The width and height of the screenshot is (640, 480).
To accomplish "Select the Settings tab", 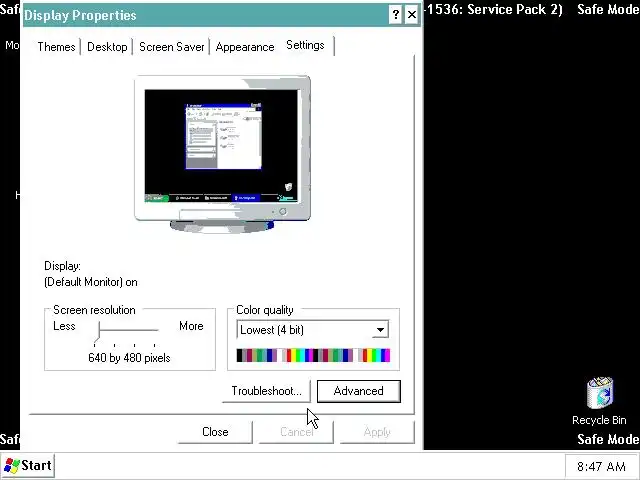I will coord(305,45).
